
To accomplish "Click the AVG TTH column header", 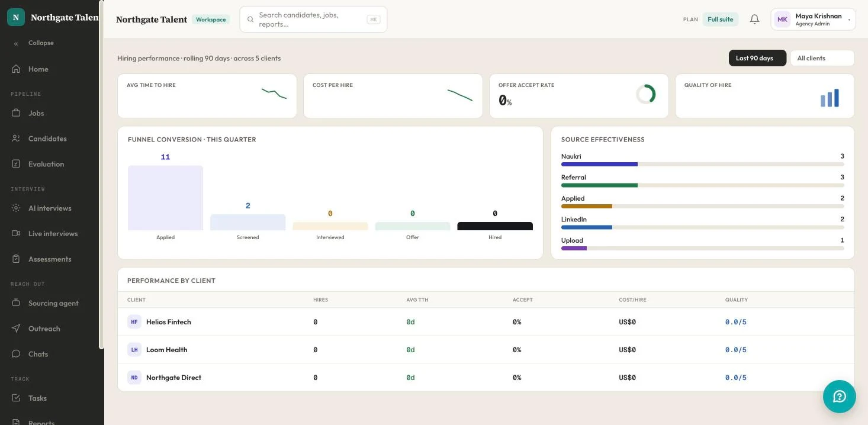I will (417, 300).
